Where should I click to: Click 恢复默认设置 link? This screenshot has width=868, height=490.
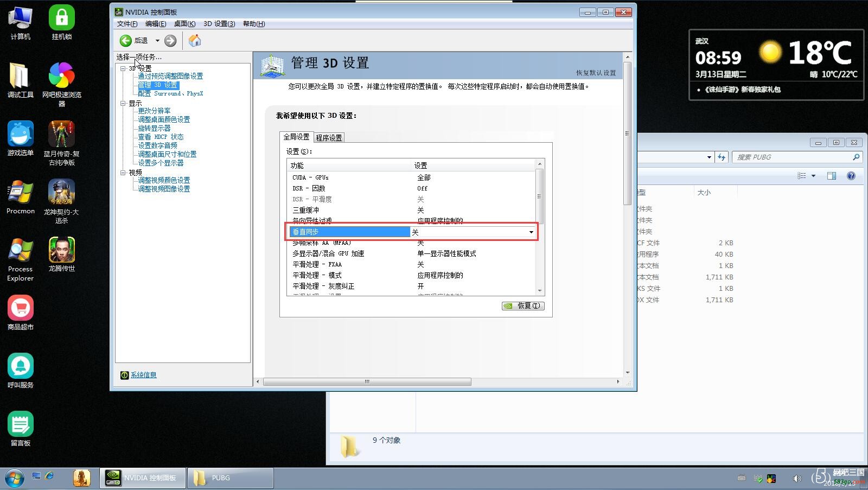[x=596, y=73]
